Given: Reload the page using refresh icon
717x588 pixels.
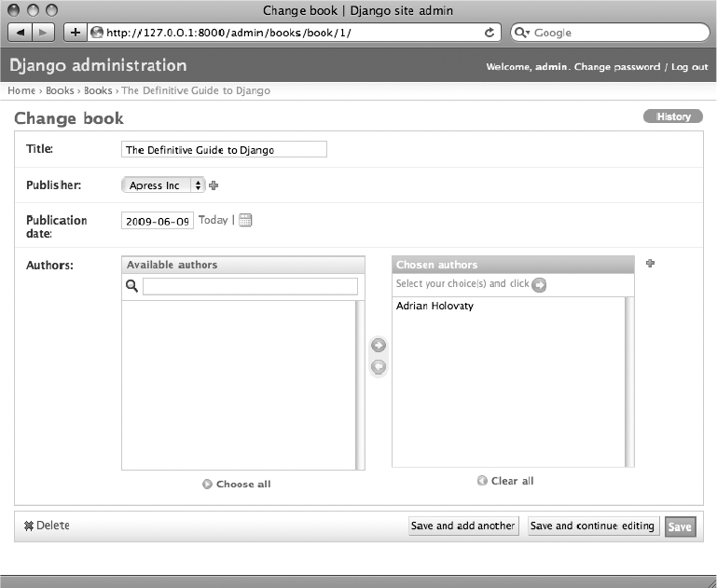Looking at the screenshot, I should click(x=489, y=33).
